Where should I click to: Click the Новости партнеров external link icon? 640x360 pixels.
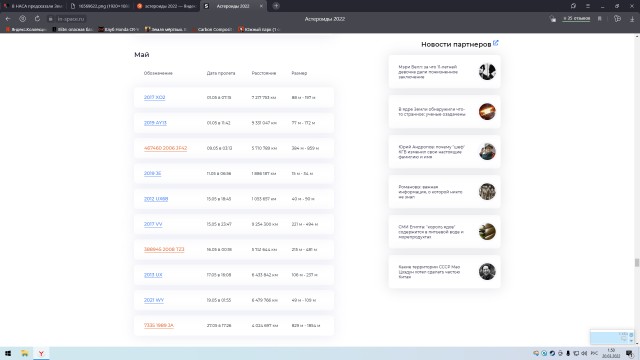(496, 43)
